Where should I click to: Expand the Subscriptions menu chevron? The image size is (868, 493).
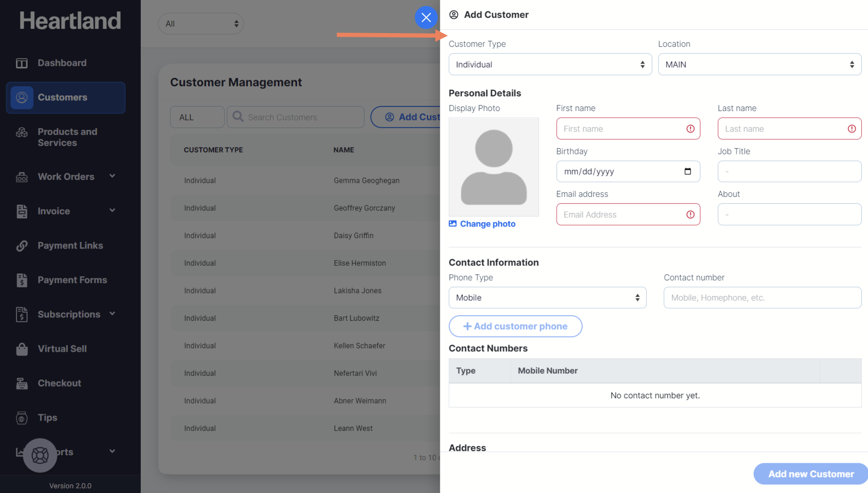coord(112,314)
